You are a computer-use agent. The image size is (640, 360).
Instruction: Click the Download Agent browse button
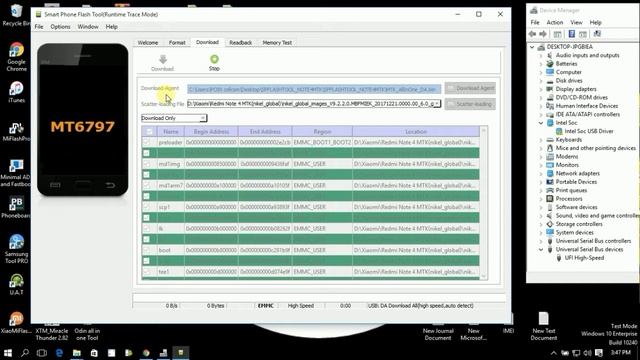(470, 88)
